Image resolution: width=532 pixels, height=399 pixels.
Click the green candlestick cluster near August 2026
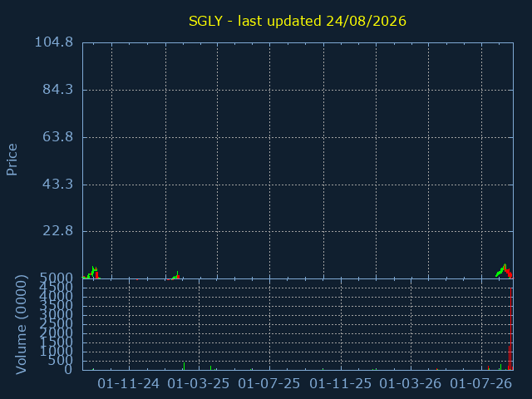[x=500, y=271]
